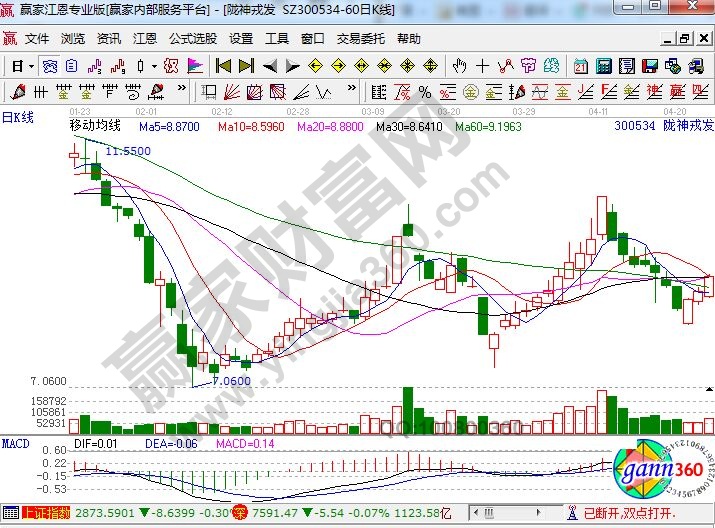Expand the candlestick chart type dropdown arrow
This screenshot has width=715, height=528.
tap(153, 66)
